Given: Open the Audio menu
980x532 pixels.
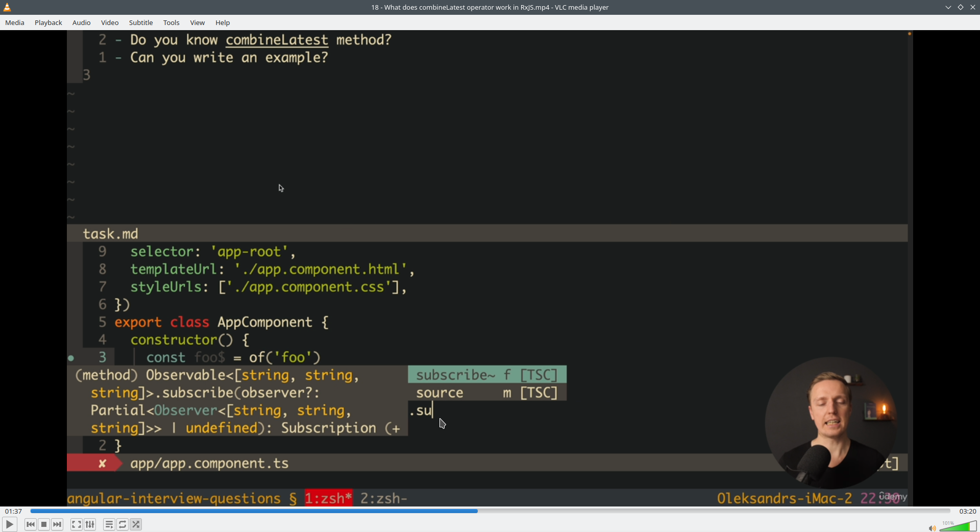Looking at the screenshot, I should point(82,22).
